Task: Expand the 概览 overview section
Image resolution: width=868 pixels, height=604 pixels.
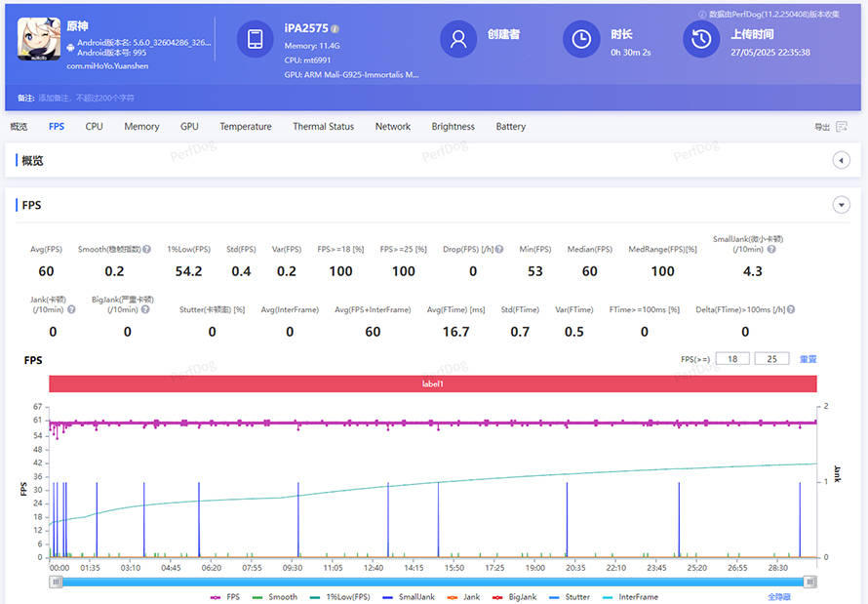Action: [841, 161]
